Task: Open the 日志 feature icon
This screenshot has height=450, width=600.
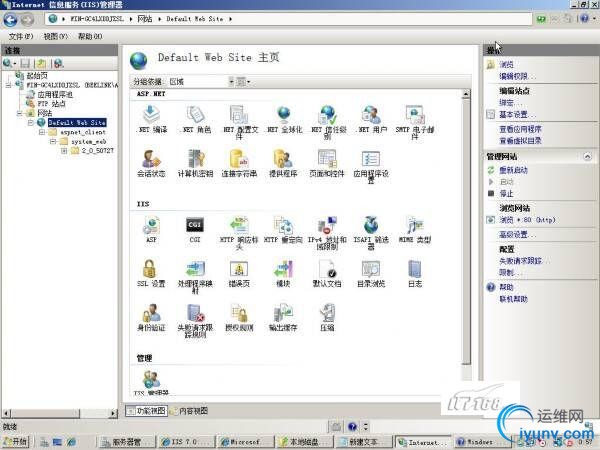Action: (415, 273)
